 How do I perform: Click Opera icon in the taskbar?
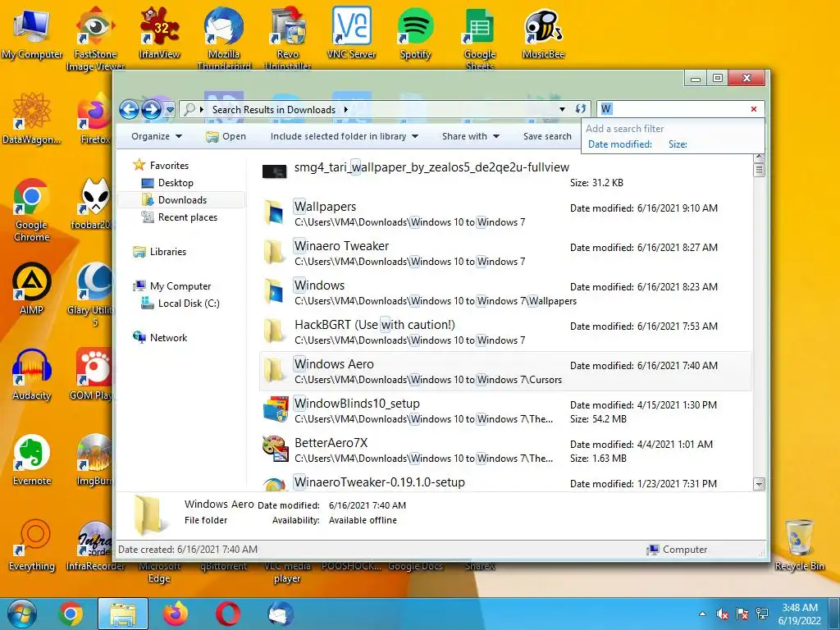click(x=228, y=614)
